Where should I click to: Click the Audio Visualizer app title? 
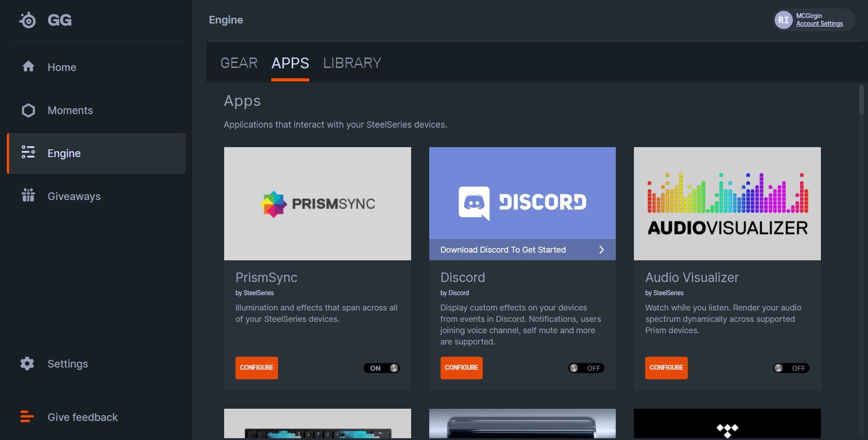point(692,277)
